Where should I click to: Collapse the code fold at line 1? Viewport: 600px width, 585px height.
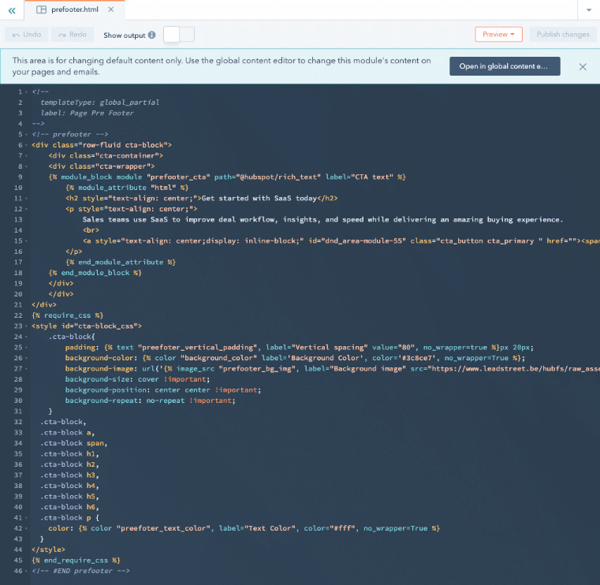pyautogui.click(x=26, y=92)
